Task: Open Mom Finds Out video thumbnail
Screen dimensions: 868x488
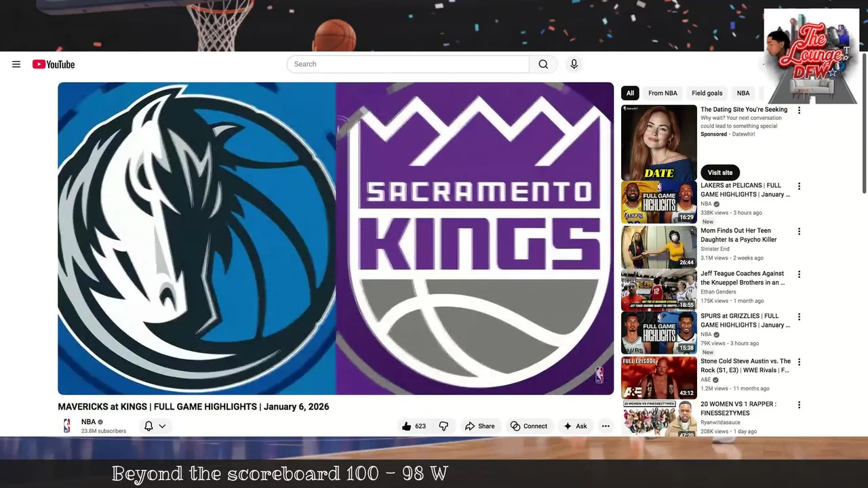Action: 659,247
